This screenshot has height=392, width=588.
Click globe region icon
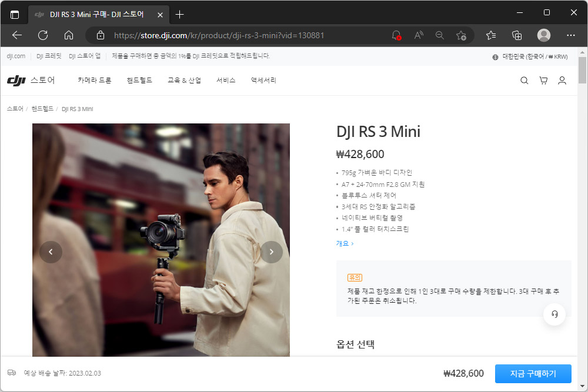pyautogui.click(x=495, y=57)
